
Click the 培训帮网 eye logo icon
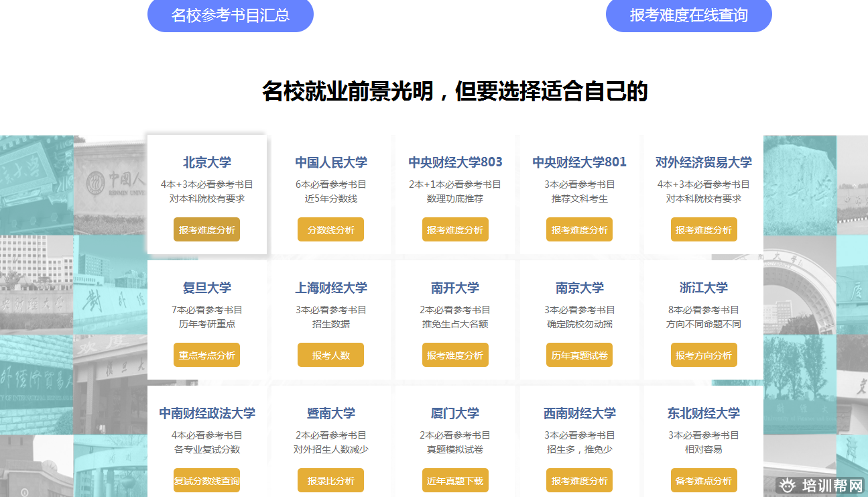point(789,486)
